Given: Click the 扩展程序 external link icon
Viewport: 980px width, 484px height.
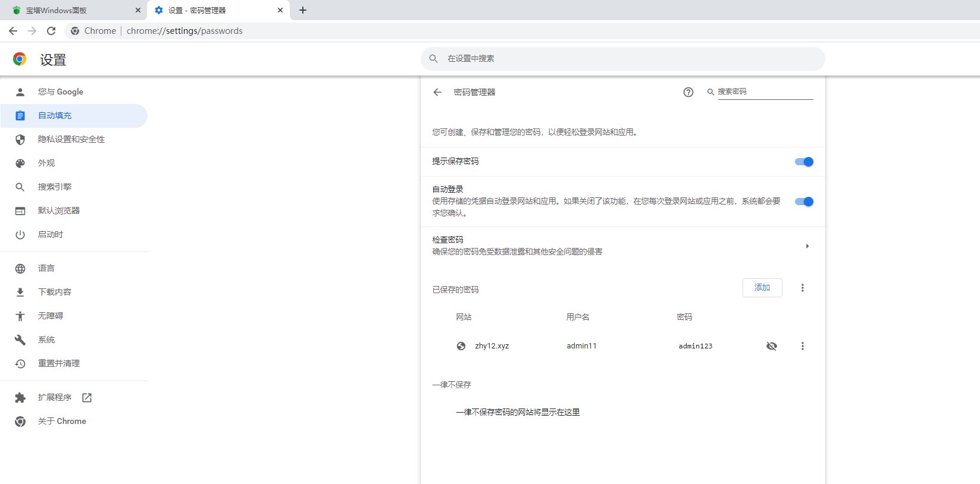Looking at the screenshot, I should point(87,397).
